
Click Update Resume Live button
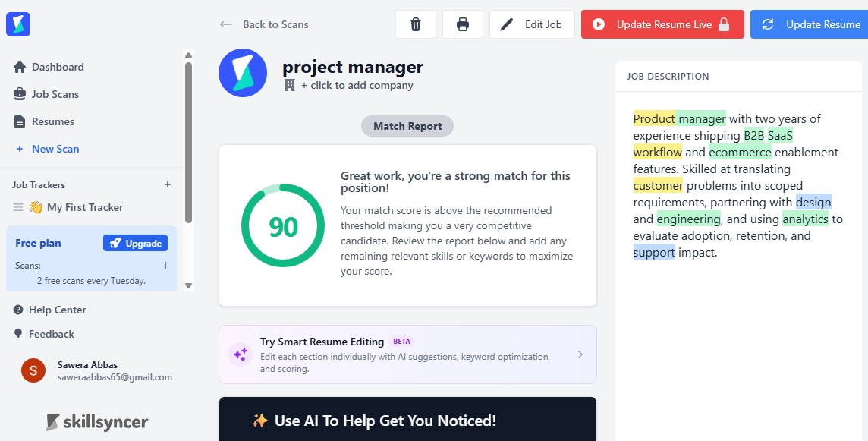point(662,24)
